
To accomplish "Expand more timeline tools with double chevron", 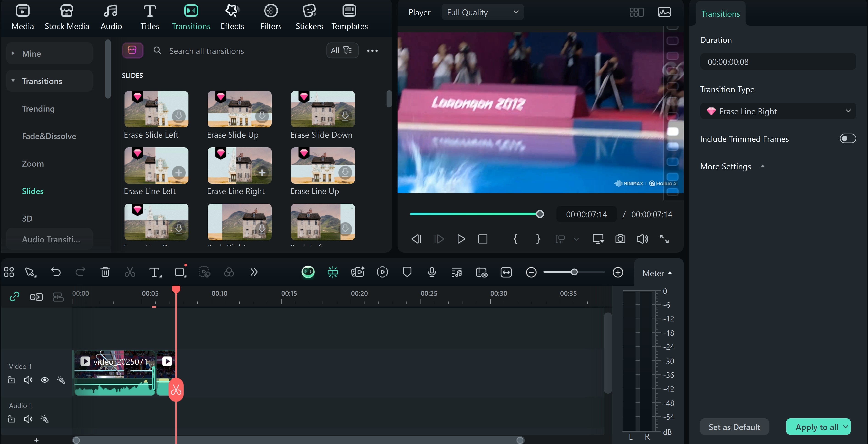I will pos(254,272).
